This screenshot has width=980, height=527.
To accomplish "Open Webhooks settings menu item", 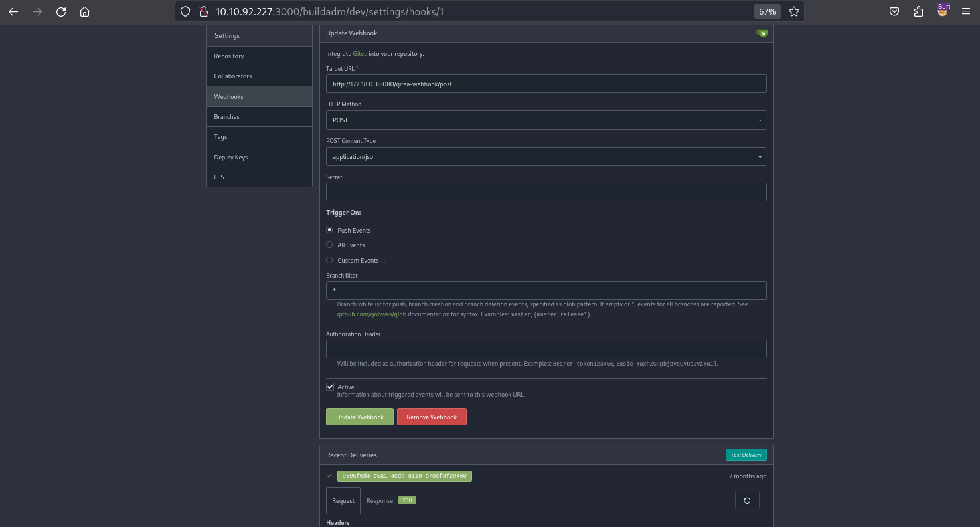I will (x=260, y=97).
